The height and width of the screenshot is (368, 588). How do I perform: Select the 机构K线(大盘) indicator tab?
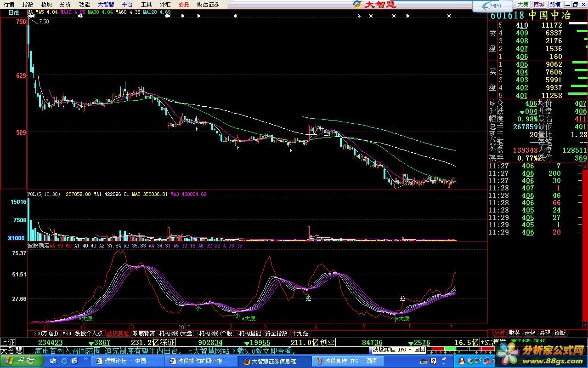177,333
